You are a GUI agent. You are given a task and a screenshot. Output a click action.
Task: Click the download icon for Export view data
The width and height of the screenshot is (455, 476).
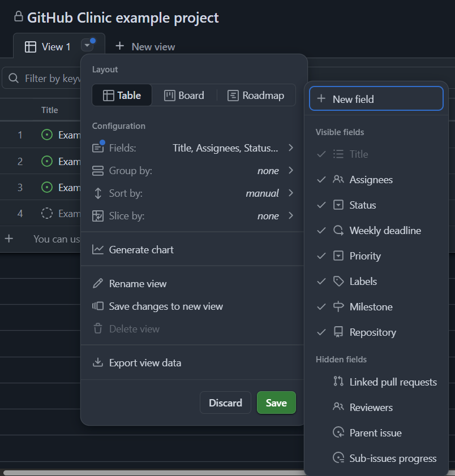click(x=98, y=362)
